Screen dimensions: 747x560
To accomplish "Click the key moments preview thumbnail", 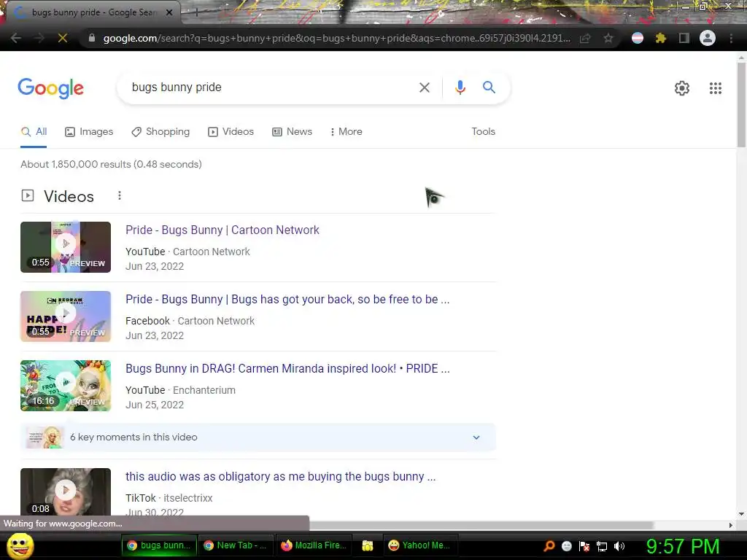I will (x=44, y=437).
